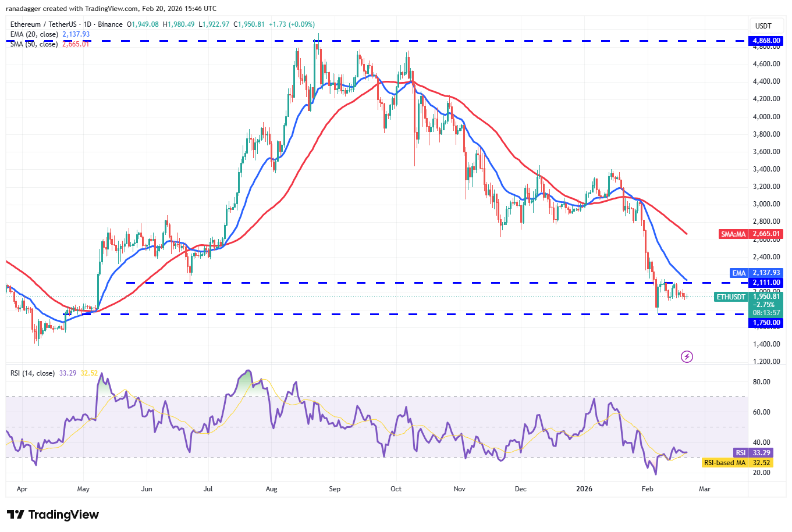792x532 pixels.
Task: Click the lightning bolt instant-trading icon
Action: 687,357
